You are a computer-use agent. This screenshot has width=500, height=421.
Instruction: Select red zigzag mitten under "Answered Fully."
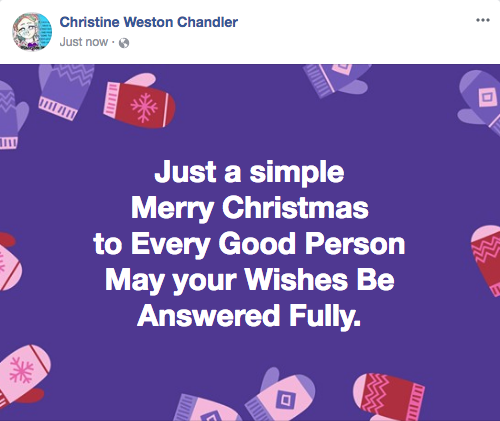(389, 397)
